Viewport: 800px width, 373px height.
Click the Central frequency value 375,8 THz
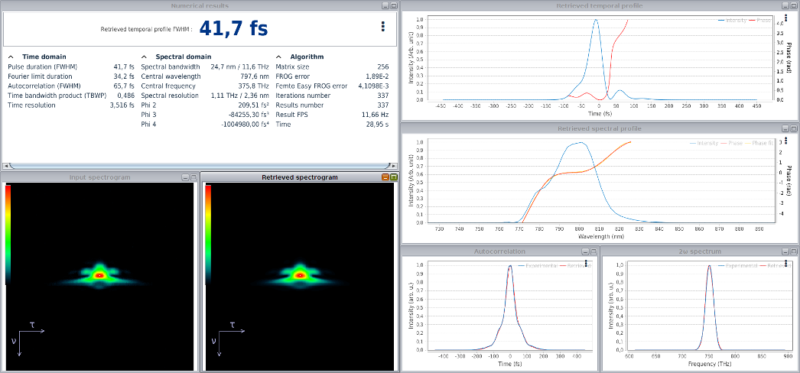(x=254, y=86)
